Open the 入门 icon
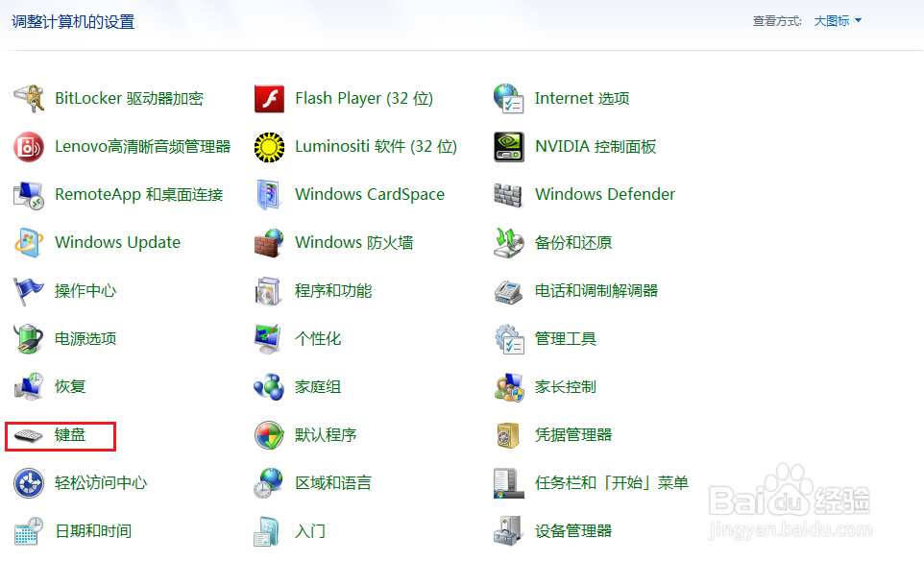924x562 pixels. coord(267,531)
